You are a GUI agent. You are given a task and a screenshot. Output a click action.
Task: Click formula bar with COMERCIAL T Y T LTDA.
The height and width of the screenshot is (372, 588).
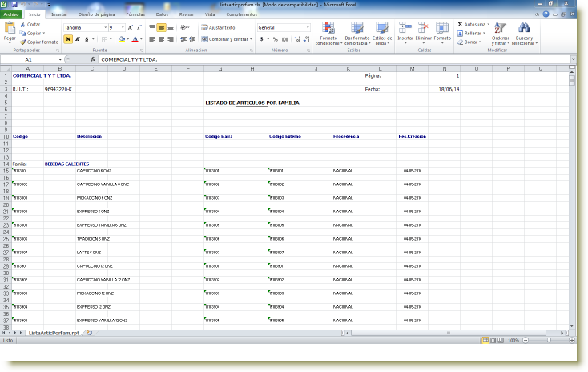[334, 59]
